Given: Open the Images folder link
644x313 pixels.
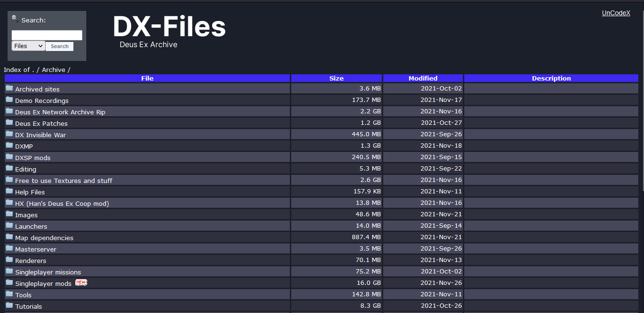Looking at the screenshot, I should pos(26,215).
